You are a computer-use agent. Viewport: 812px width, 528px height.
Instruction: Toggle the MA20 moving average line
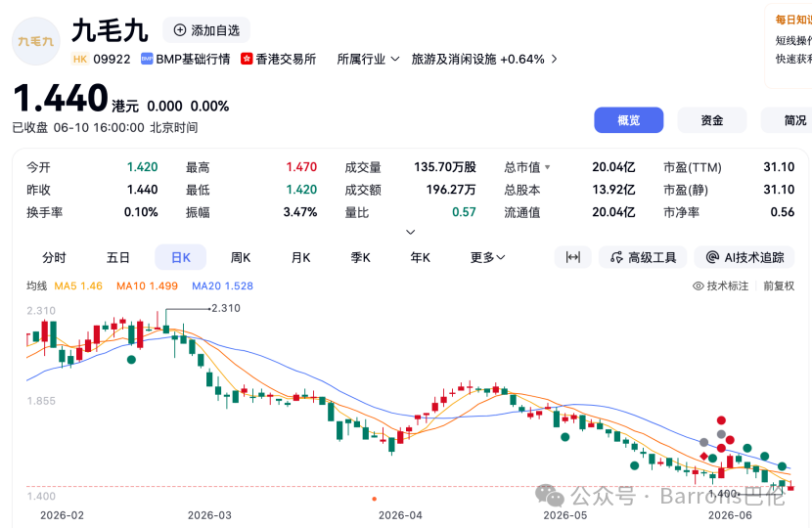(x=222, y=286)
